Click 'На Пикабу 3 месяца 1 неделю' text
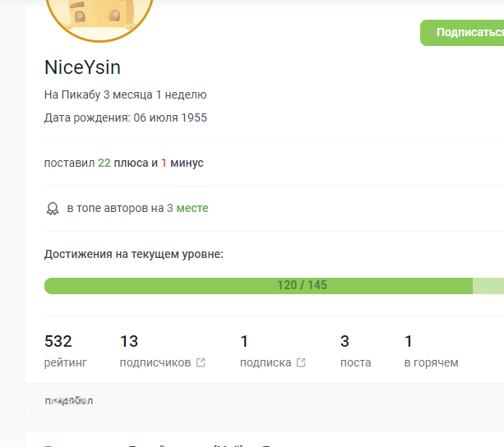Image resolution: width=504 pixels, height=447 pixels. (x=125, y=95)
